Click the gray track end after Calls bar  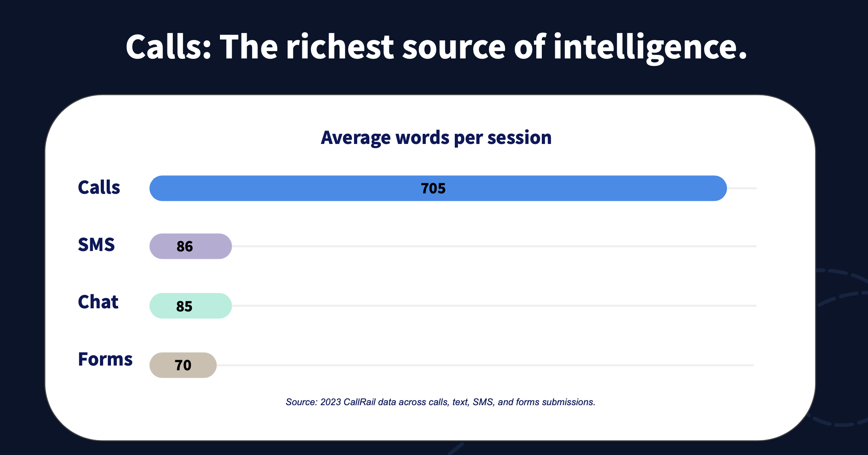pyautogui.click(x=742, y=188)
